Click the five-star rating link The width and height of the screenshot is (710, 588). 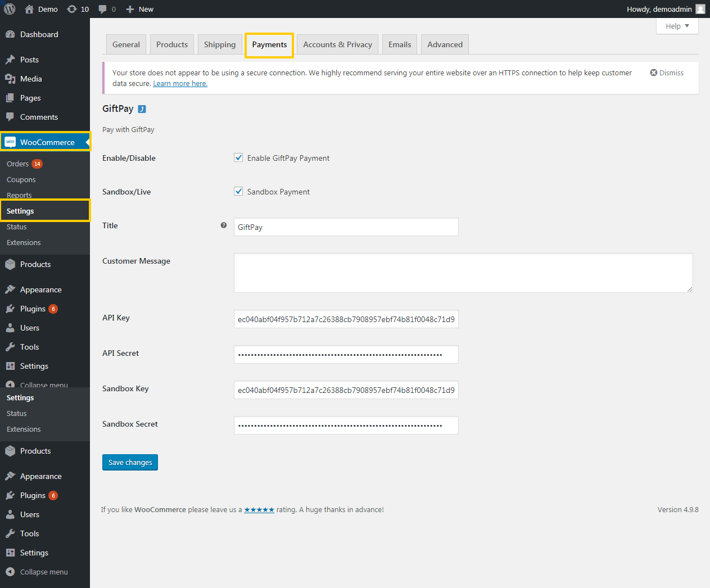point(259,510)
